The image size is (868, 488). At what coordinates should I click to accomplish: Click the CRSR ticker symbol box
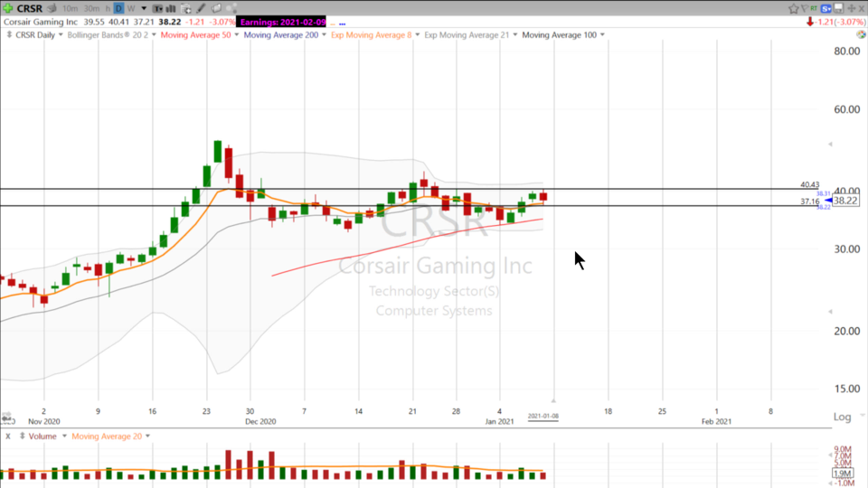point(29,8)
